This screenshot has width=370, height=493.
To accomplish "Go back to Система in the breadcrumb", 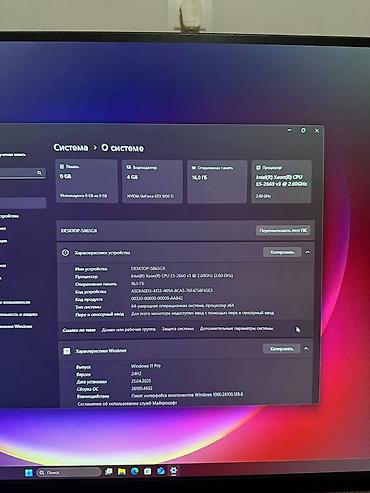I will click(71, 147).
